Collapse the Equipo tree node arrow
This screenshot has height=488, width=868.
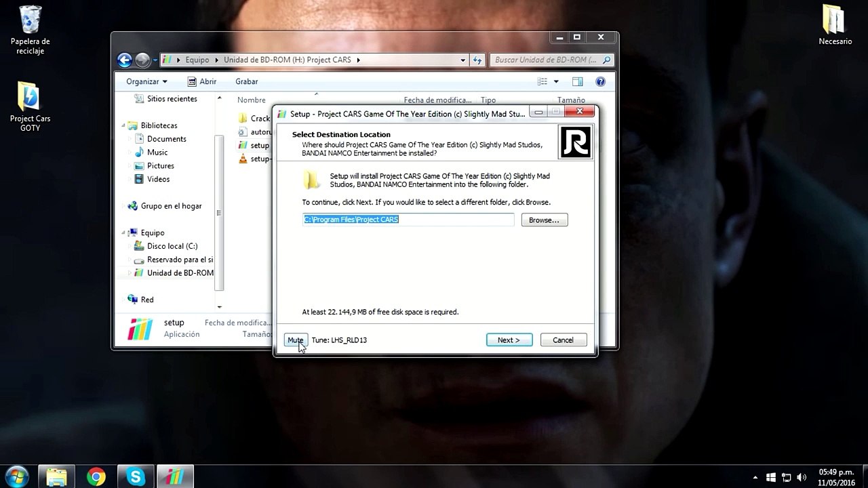pyautogui.click(x=123, y=233)
